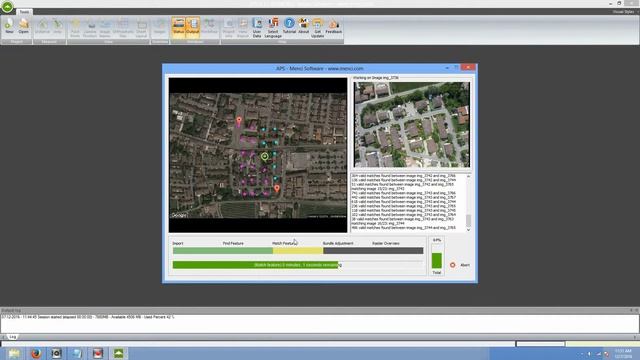Click the system tray clock
This screenshot has width=640, height=360.
point(623,353)
